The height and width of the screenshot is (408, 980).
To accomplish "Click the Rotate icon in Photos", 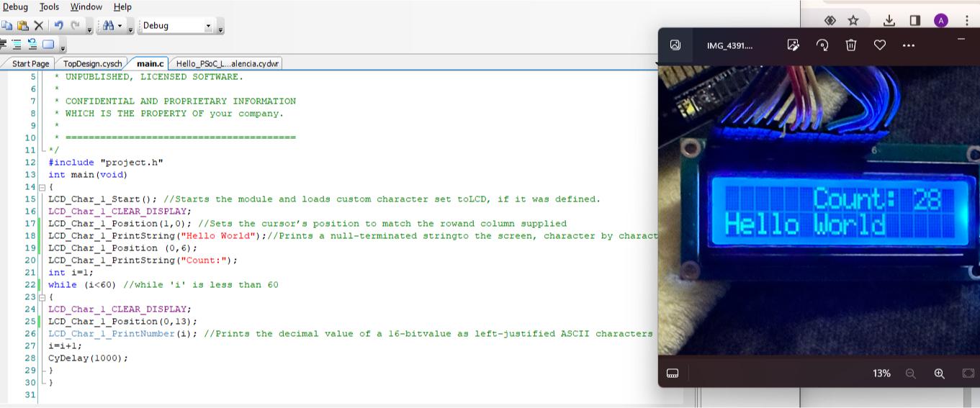I will [822, 45].
